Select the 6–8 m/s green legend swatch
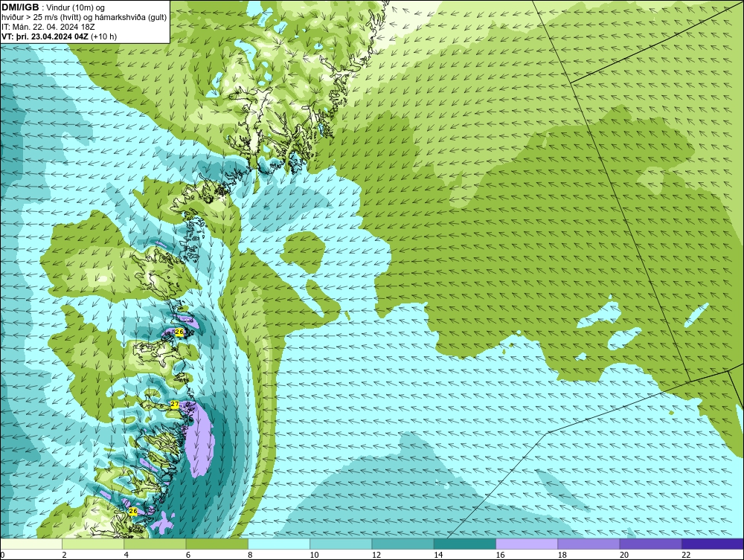 (217, 544)
